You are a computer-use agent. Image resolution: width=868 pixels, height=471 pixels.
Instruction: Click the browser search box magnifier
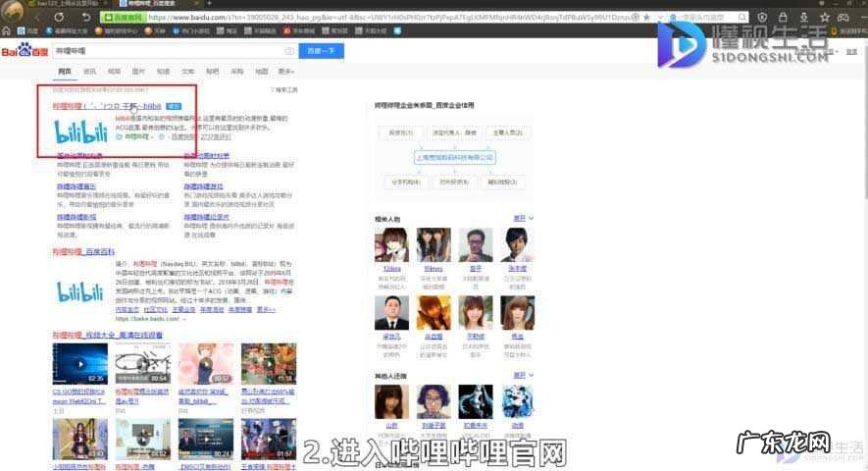pyautogui.click(x=741, y=18)
